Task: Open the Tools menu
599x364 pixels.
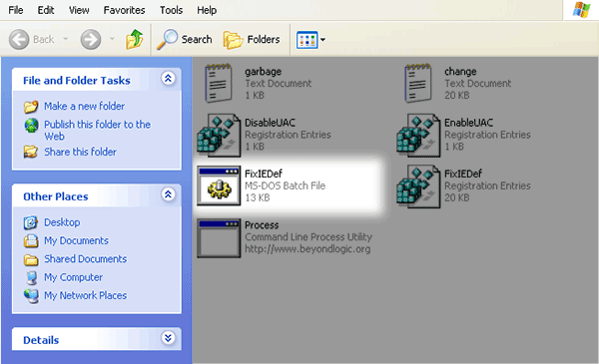Action: pyautogui.click(x=171, y=10)
